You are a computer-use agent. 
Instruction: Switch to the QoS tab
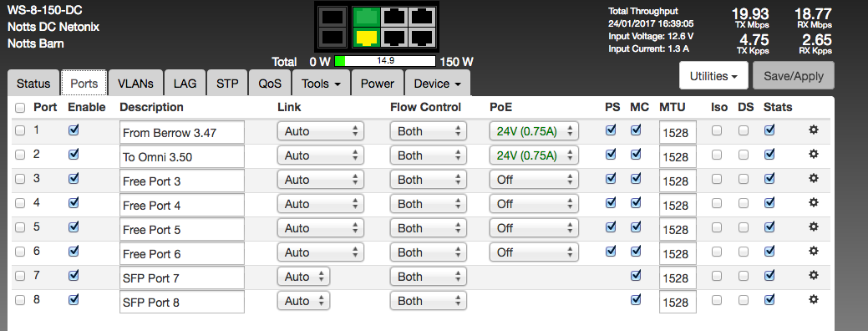coord(270,84)
